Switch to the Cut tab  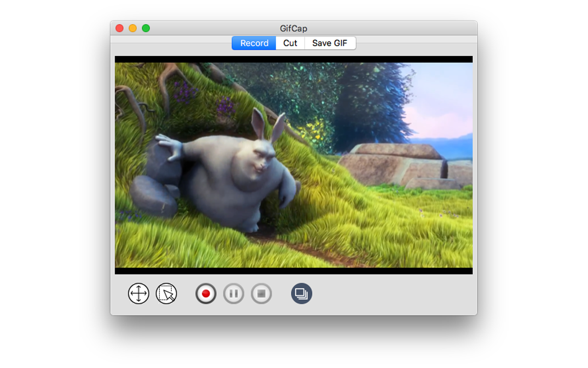pyautogui.click(x=290, y=43)
